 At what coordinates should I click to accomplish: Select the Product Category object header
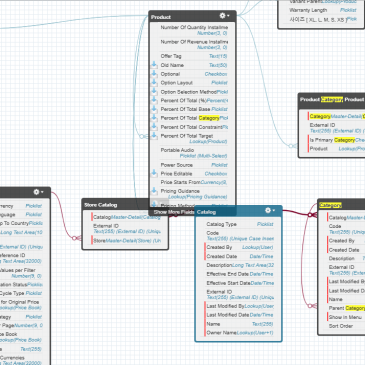(331, 99)
